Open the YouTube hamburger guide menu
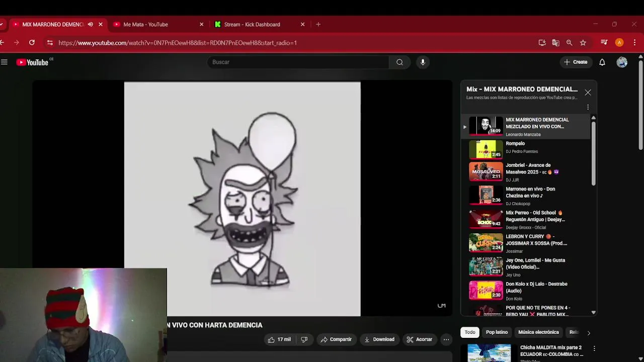Viewport: 644px width, 362px height. point(4,62)
